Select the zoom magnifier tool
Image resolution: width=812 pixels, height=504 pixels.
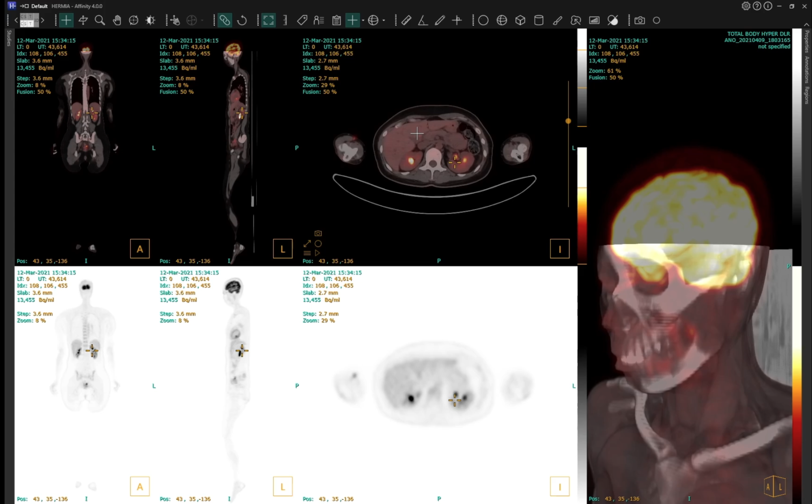pos(100,21)
